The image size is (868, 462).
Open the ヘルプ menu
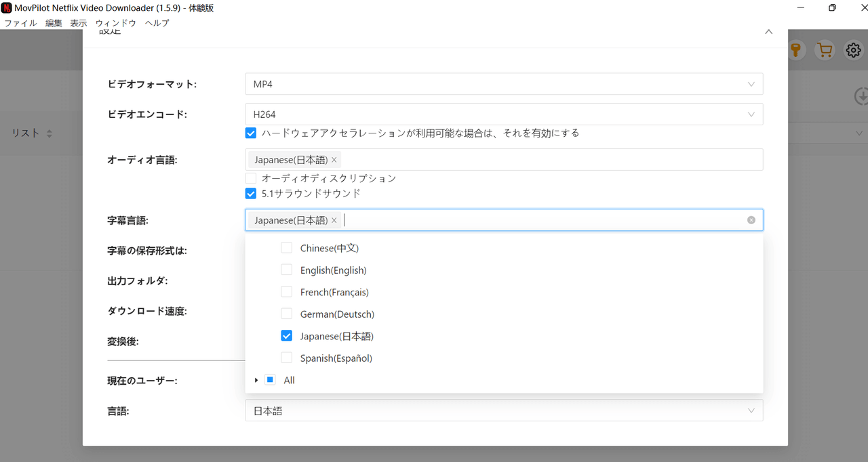pos(157,23)
